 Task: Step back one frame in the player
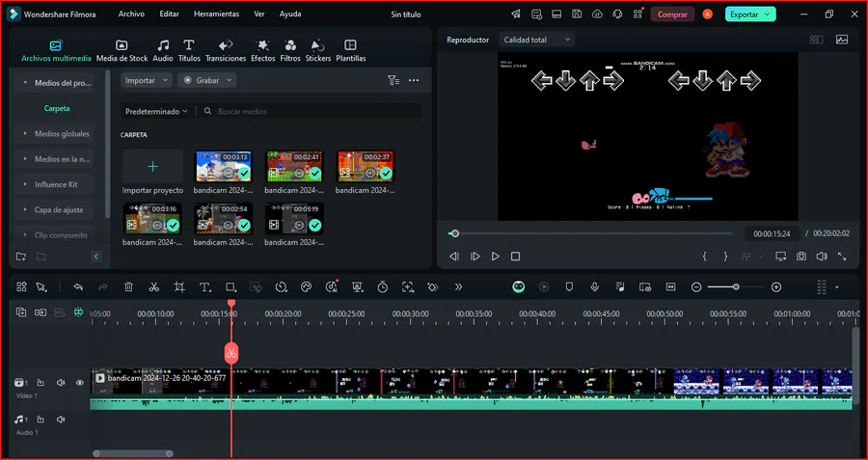pyautogui.click(x=454, y=257)
